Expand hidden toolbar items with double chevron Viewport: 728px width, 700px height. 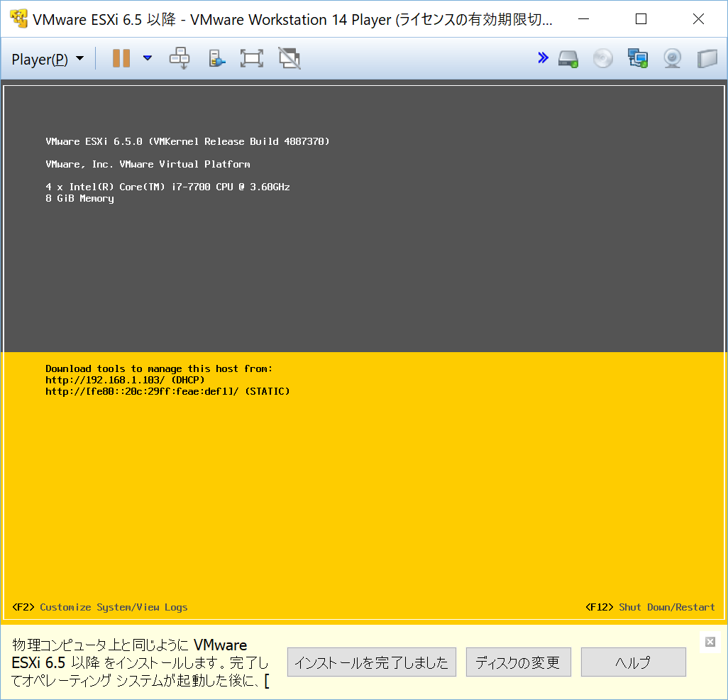point(543,58)
